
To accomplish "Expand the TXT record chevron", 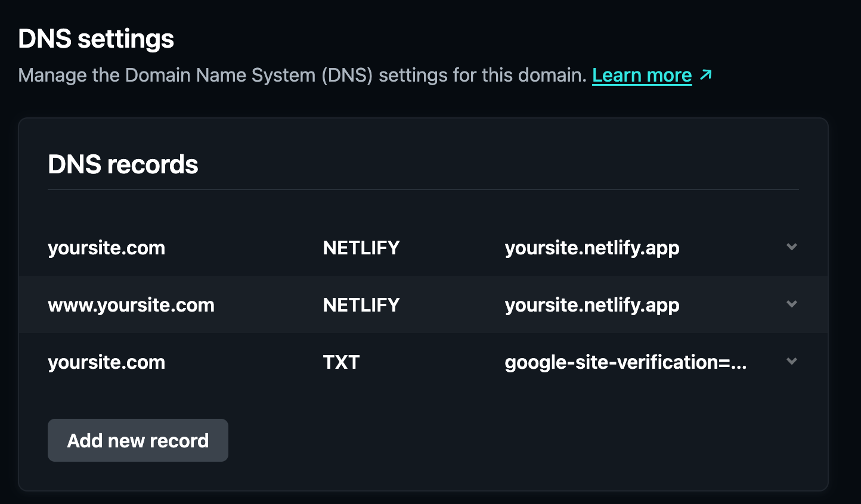I will [792, 362].
